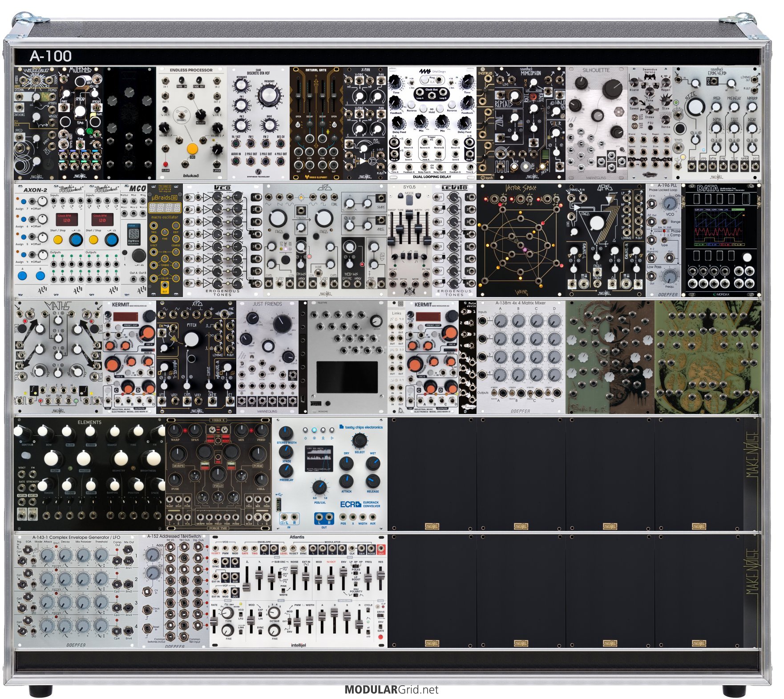Click the "ENDLESS PROCESSOR" title text
The image size is (784, 699).
[x=191, y=70]
